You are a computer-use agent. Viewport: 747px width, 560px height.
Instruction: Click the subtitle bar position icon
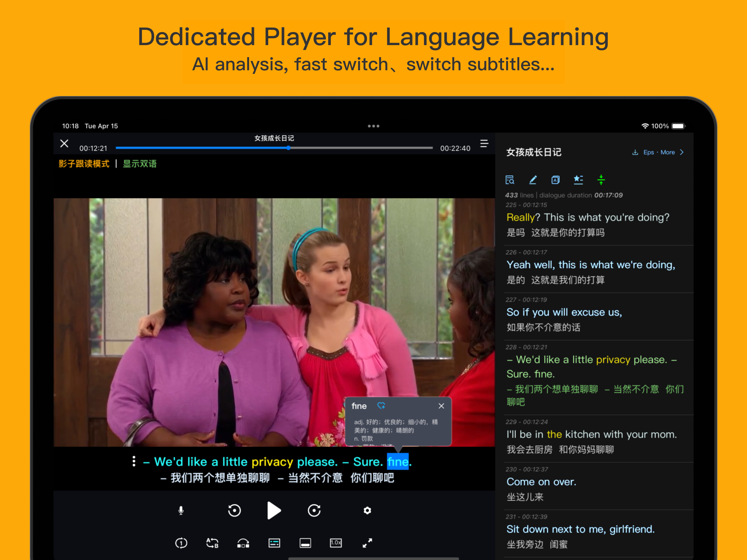click(305, 543)
